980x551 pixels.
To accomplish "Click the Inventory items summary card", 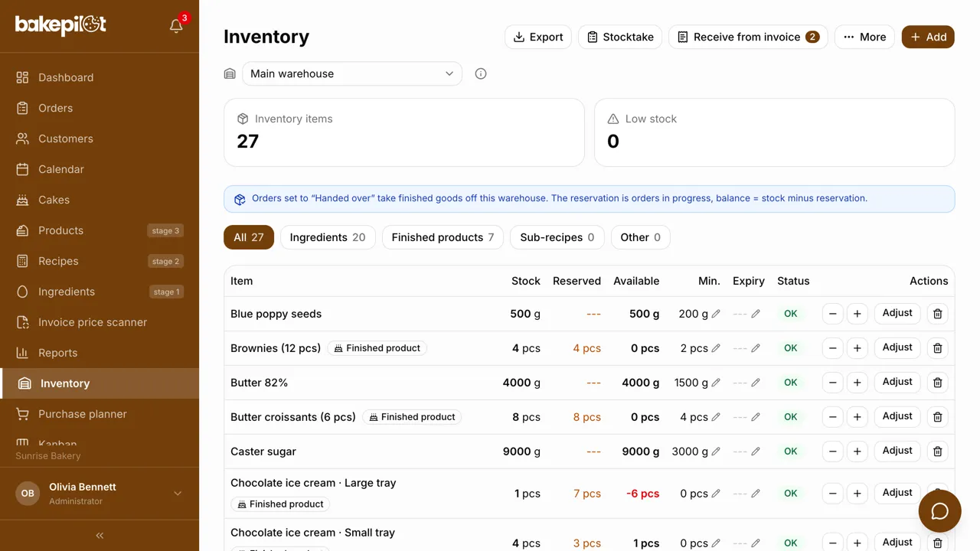I will coord(404,132).
